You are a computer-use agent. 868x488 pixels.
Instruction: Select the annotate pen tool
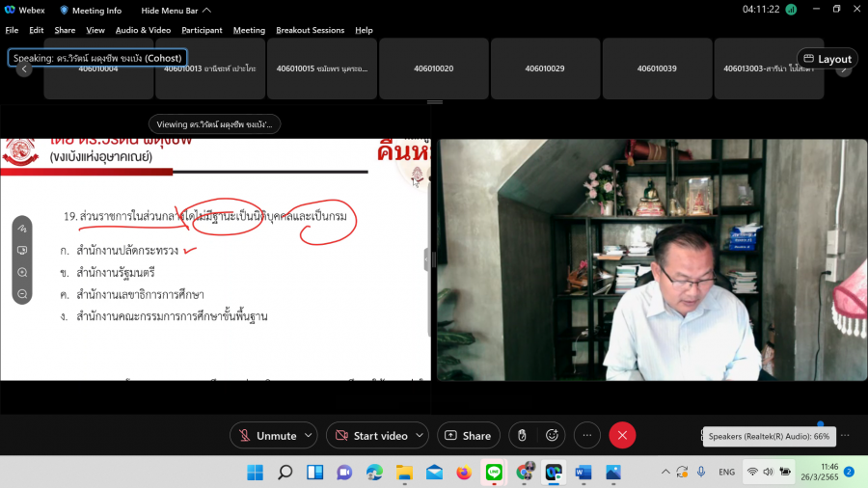[x=22, y=229]
